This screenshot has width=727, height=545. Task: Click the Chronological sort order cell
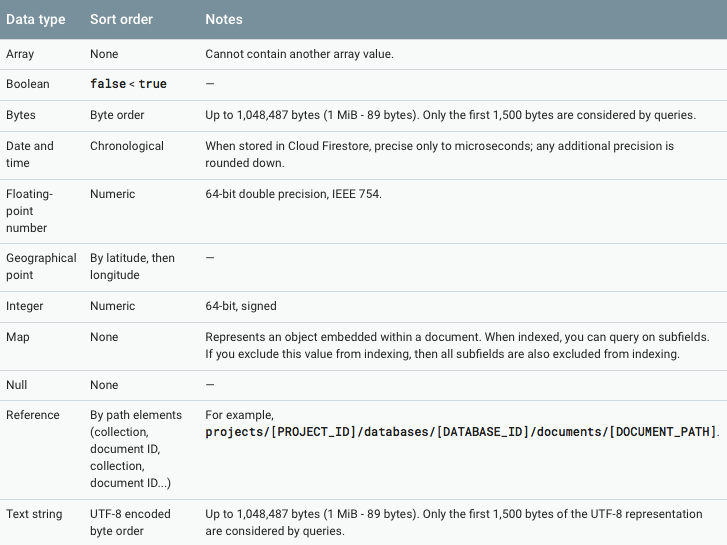pos(127,146)
